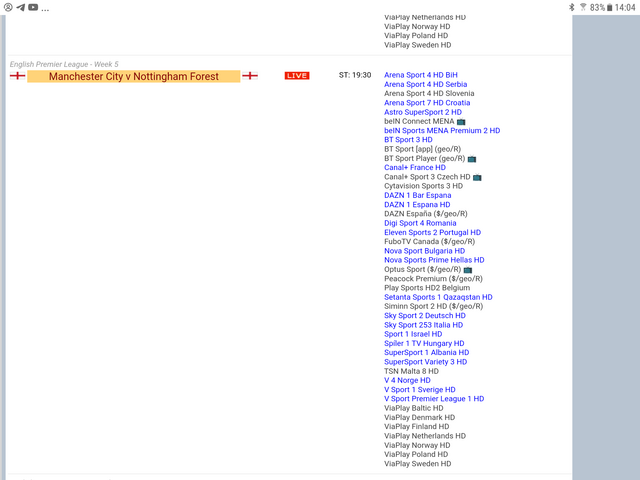Open Sky Sport 2 Deutsch HD link
640x480 pixels.
click(425, 316)
